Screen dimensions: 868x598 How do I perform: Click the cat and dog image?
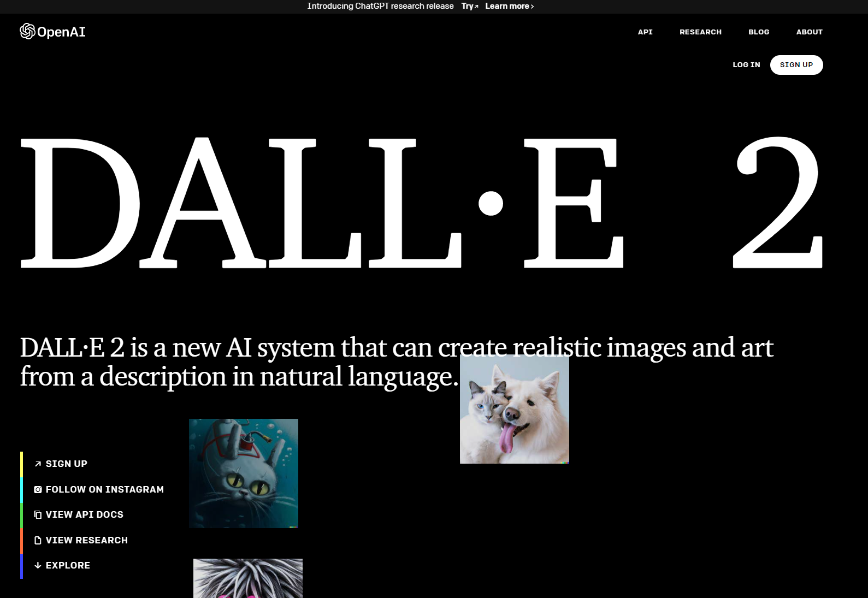click(515, 409)
